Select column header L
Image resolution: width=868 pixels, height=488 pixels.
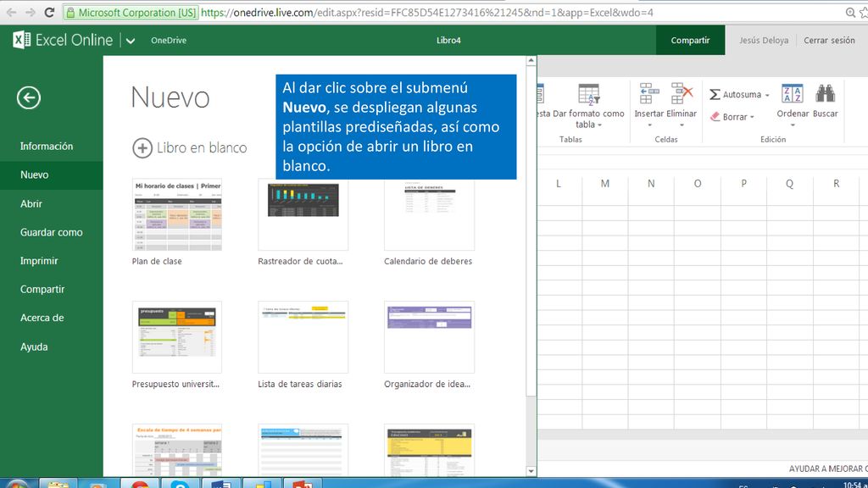[x=559, y=184]
